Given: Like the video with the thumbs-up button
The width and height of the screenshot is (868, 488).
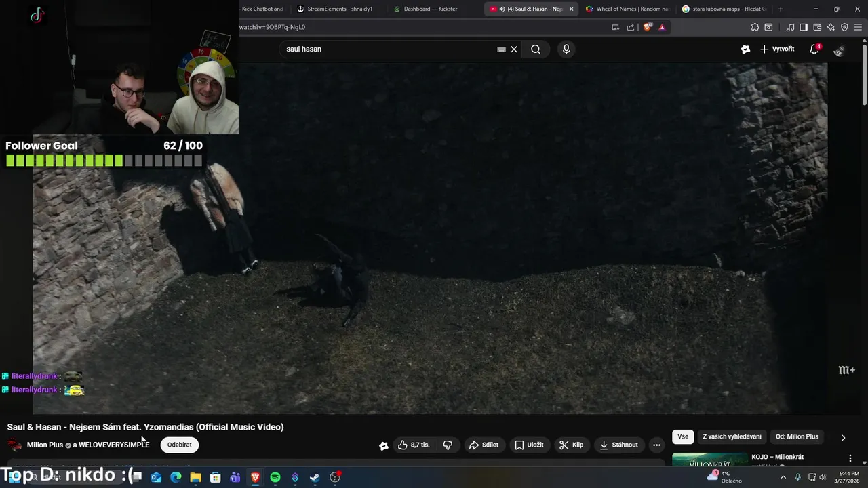Looking at the screenshot, I should pyautogui.click(x=414, y=445).
